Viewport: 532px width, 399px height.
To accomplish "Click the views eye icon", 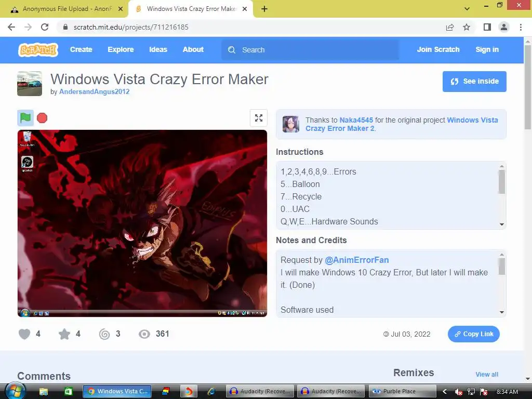I will click(x=144, y=334).
